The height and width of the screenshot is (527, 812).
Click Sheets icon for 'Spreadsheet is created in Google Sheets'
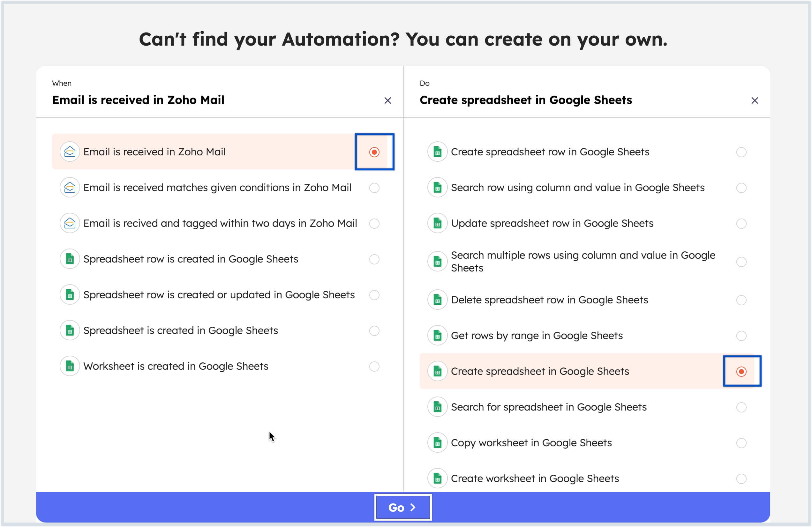tap(70, 330)
